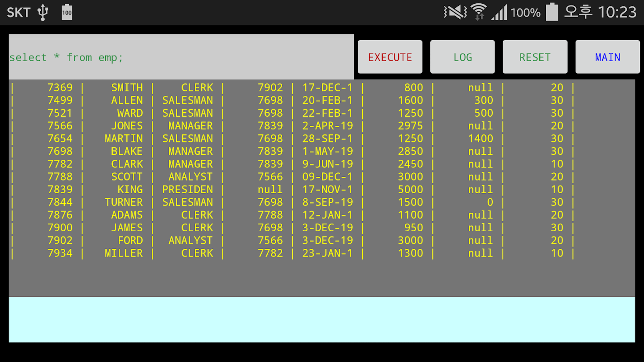Screen dimensions: 644x362
Task: Select the name JONES
Action: click(127, 126)
